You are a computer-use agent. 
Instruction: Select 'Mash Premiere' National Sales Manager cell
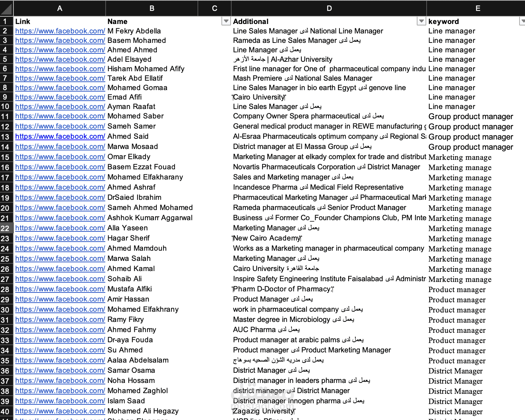point(329,78)
